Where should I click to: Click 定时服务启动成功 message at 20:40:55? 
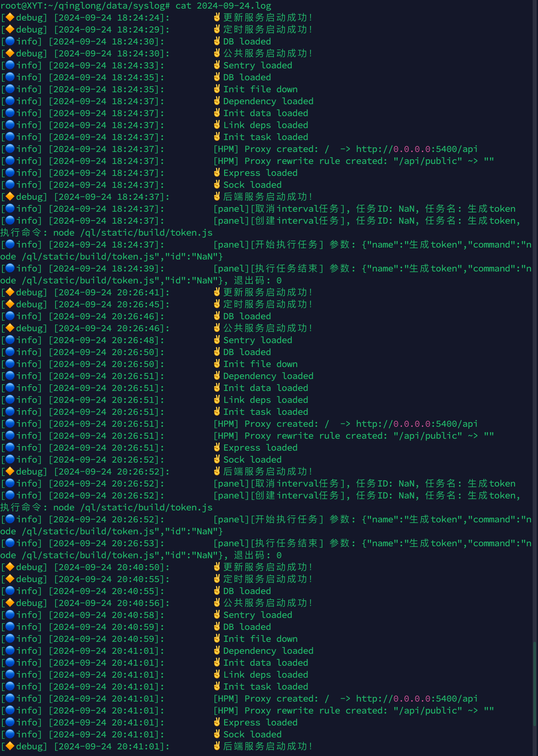pyautogui.click(x=268, y=579)
